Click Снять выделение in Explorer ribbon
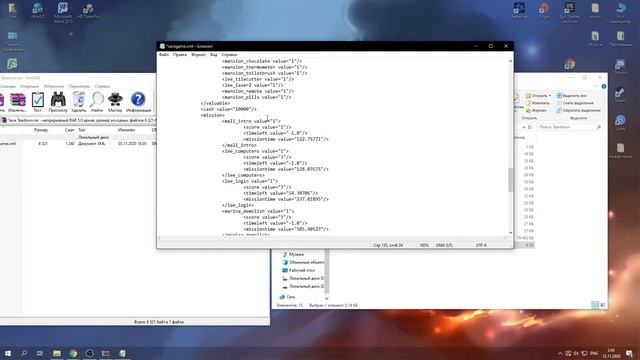This screenshot has height=360, width=640. click(x=575, y=103)
